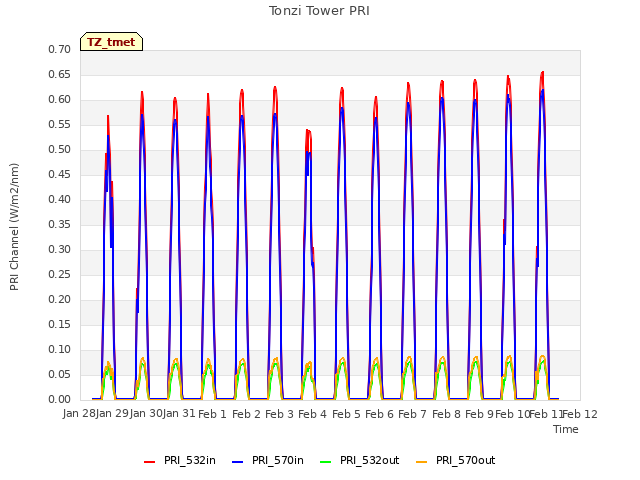Screen dimensions: 640x480
Task: Click the 0.65 y-axis tick label
Action: tap(60, 74)
